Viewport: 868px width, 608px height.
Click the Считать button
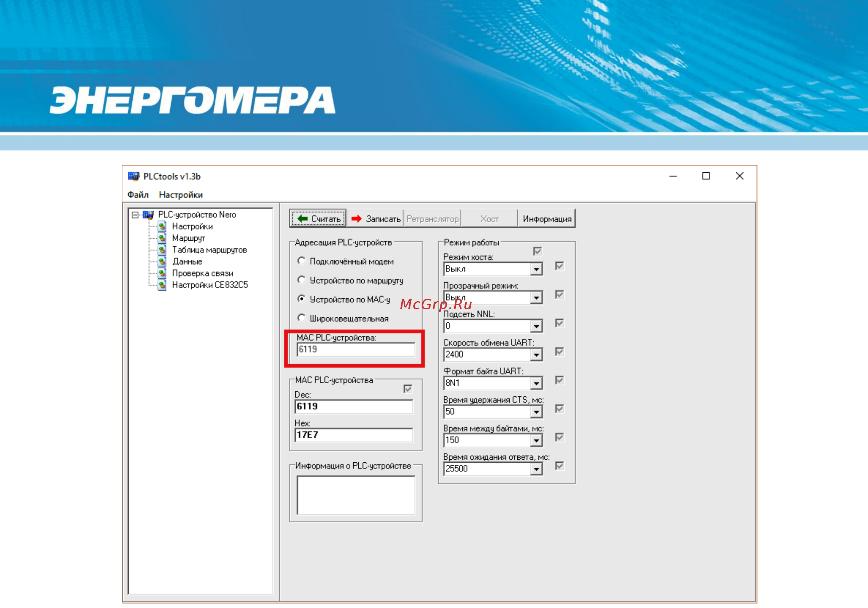[x=318, y=219]
